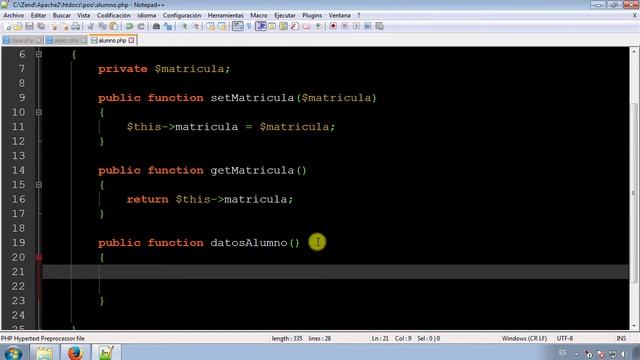Open the Archivo menu
640x360 pixels.
pyautogui.click(x=13, y=16)
